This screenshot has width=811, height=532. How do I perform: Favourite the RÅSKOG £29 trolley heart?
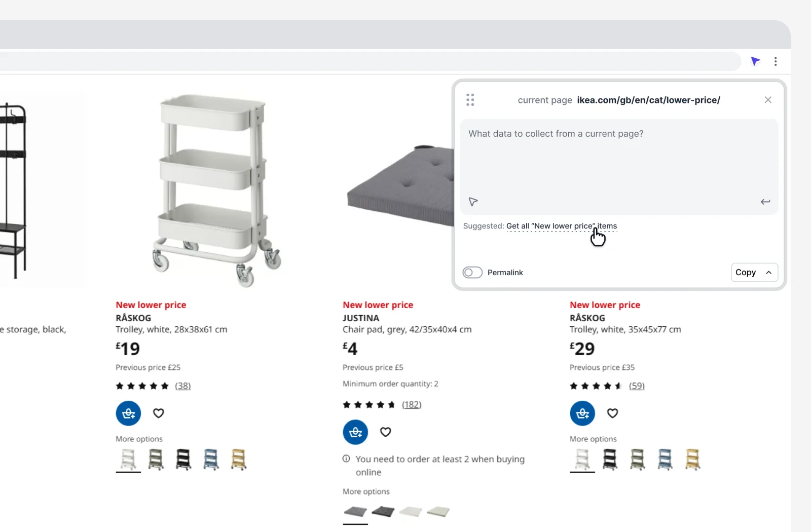[612, 413]
